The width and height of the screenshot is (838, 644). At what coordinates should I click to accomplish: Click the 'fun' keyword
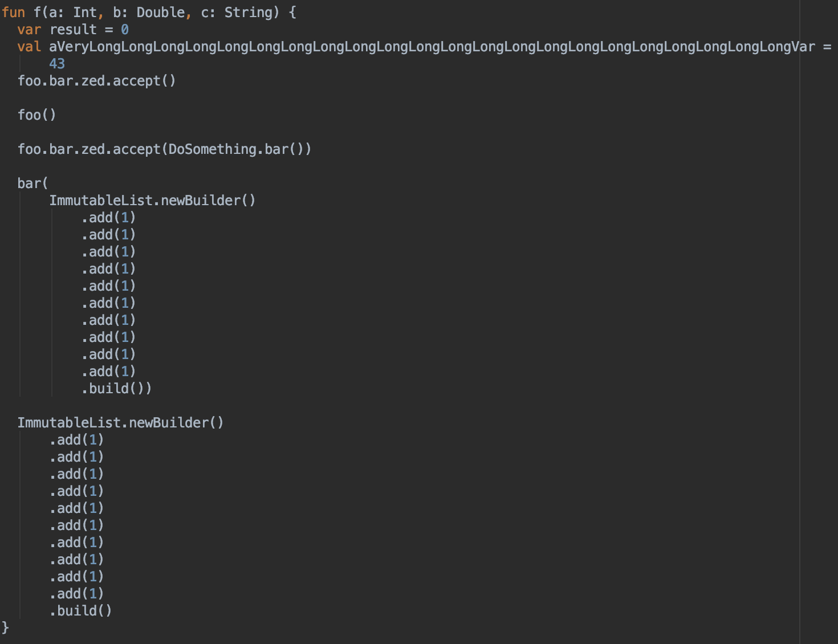(x=13, y=13)
